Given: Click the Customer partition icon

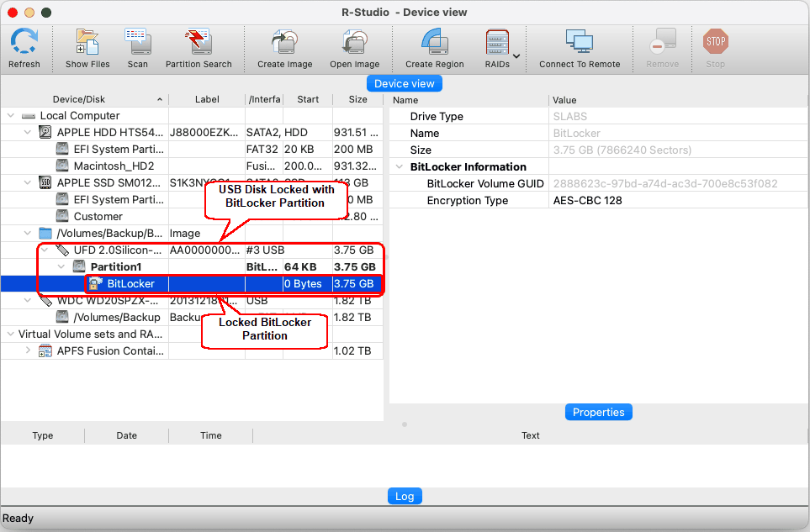Looking at the screenshot, I should (x=62, y=216).
